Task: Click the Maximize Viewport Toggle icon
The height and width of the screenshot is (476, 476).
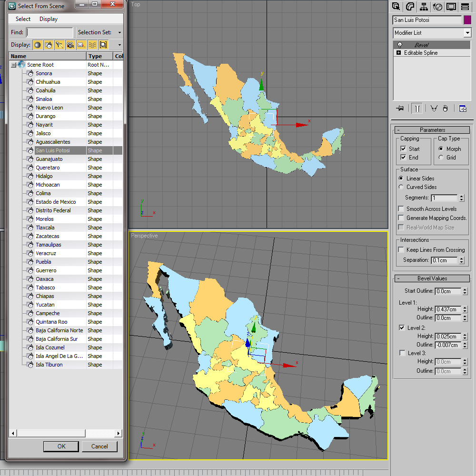Action: point(450,6)
